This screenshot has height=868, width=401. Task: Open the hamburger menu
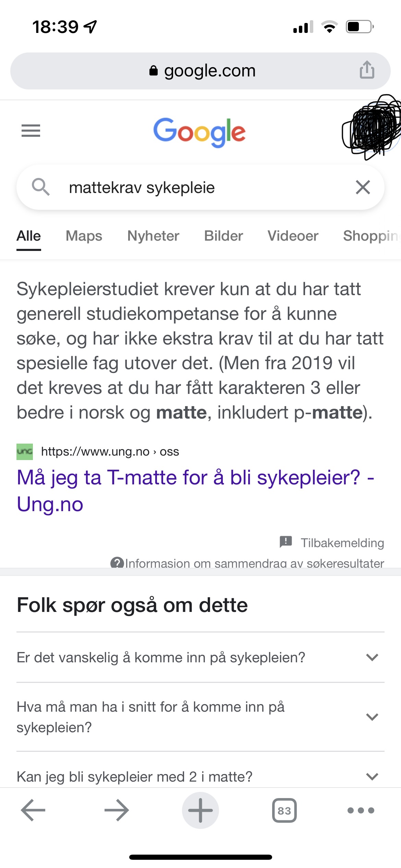point(31,131)
